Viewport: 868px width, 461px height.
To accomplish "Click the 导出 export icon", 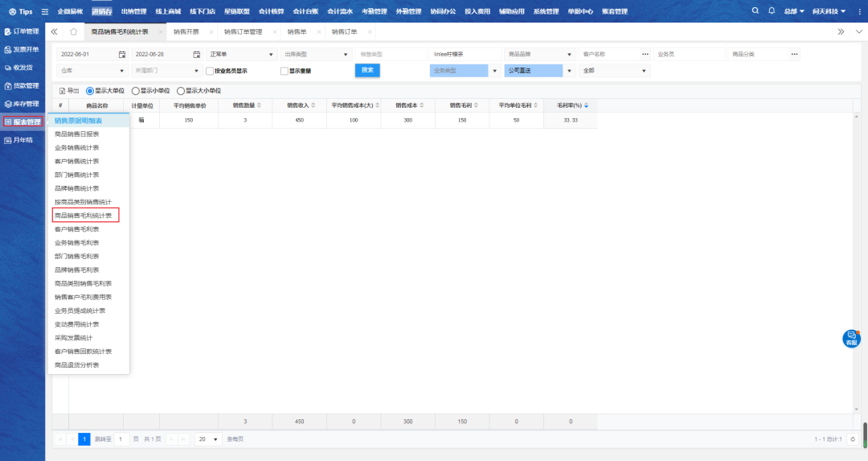I will point(63,91).
